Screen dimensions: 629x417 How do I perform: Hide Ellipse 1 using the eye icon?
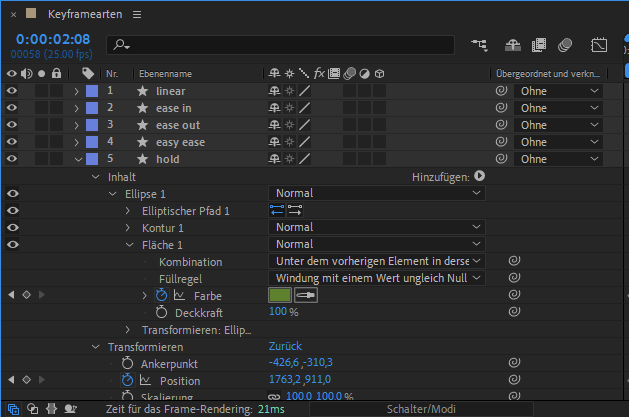click(x=12, y=194)
